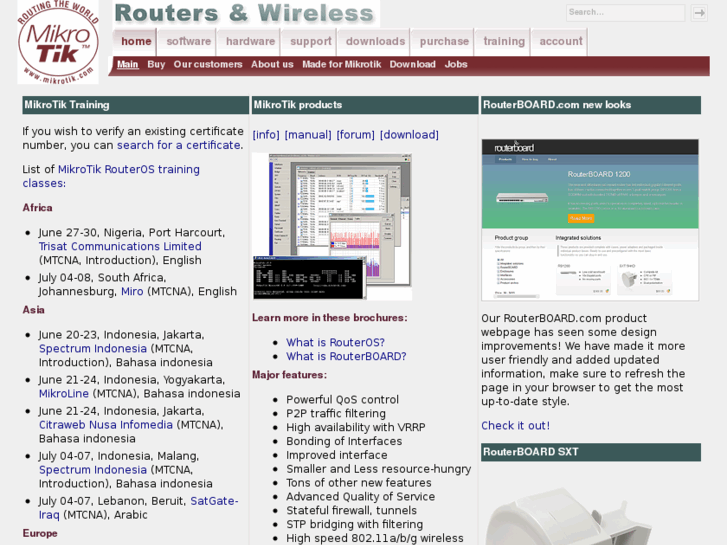Open the software tab
Screen dimensions: 727x545
tap(188, 42)
